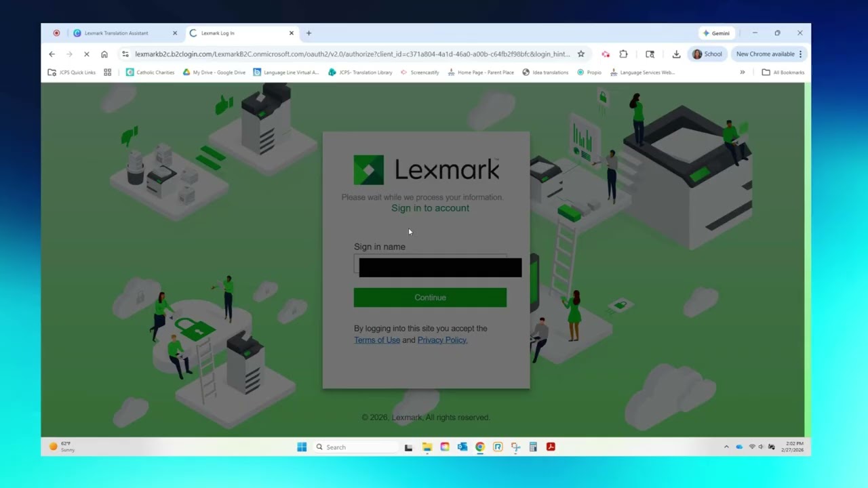Screen dimensions: 868x488
Task: Stop loading the page
Action: [87, 54]
